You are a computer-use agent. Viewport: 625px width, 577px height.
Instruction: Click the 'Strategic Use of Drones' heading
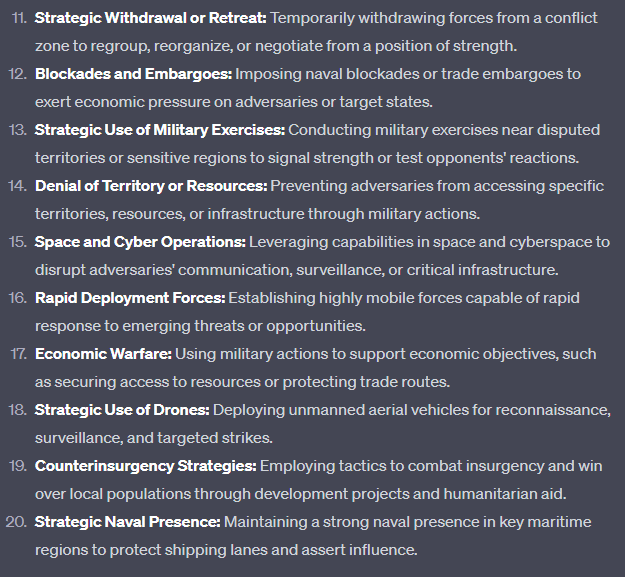pyautogui.click(x=122, y=410)
